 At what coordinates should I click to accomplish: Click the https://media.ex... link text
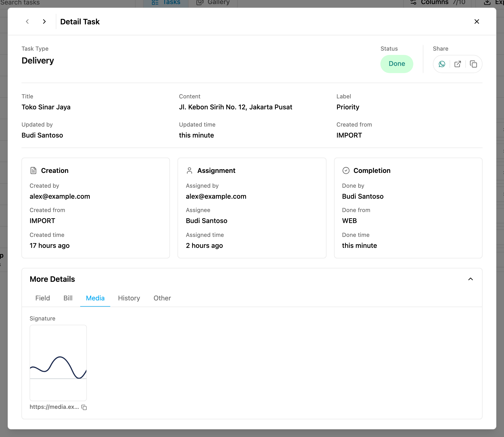(x=54, y=407)
